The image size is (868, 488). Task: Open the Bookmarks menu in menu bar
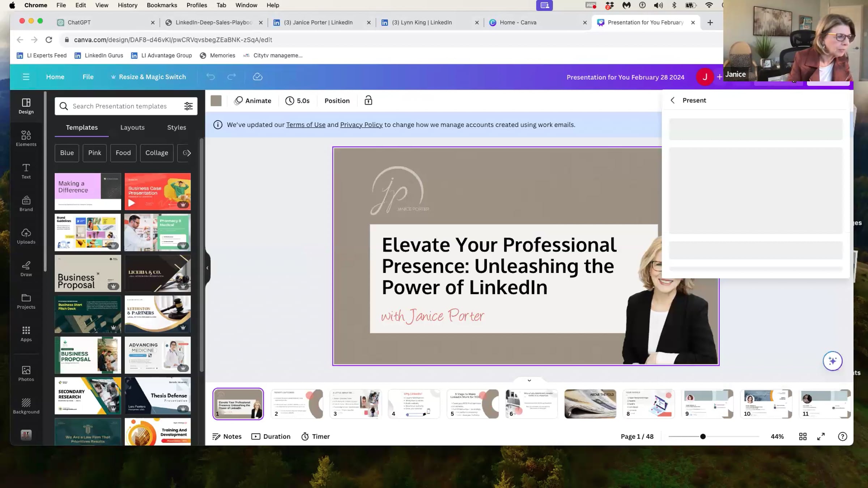(162, 5)
